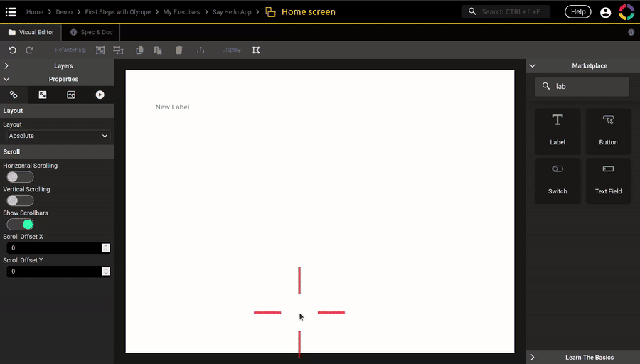Enable the Horizontal Scrolling switch
This screenshot has height=364, width=640.
point(20,177)
